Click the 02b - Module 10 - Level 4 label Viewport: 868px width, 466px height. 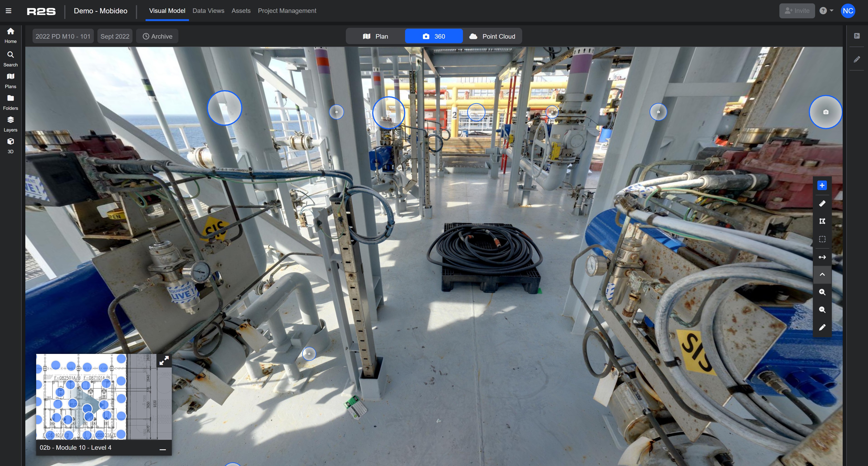(x=75, y=447)
